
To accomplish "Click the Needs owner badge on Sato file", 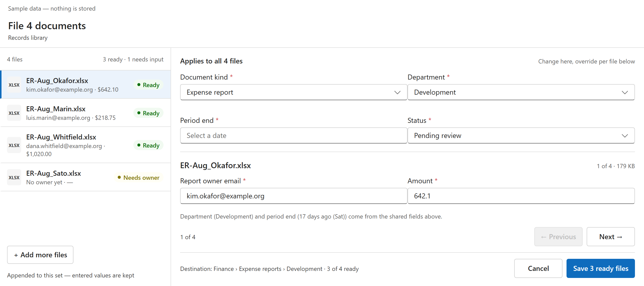I will tap(139, 177).
